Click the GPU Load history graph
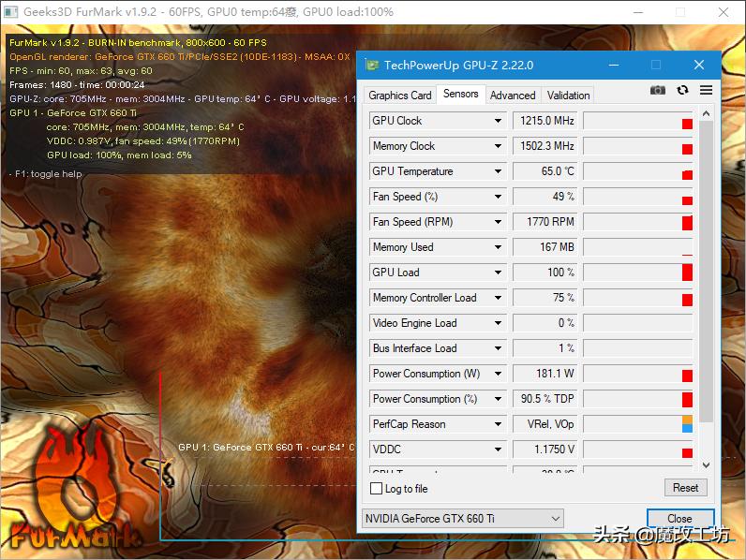This screenshot has width=746, height=560. click(x=637, y=273)
